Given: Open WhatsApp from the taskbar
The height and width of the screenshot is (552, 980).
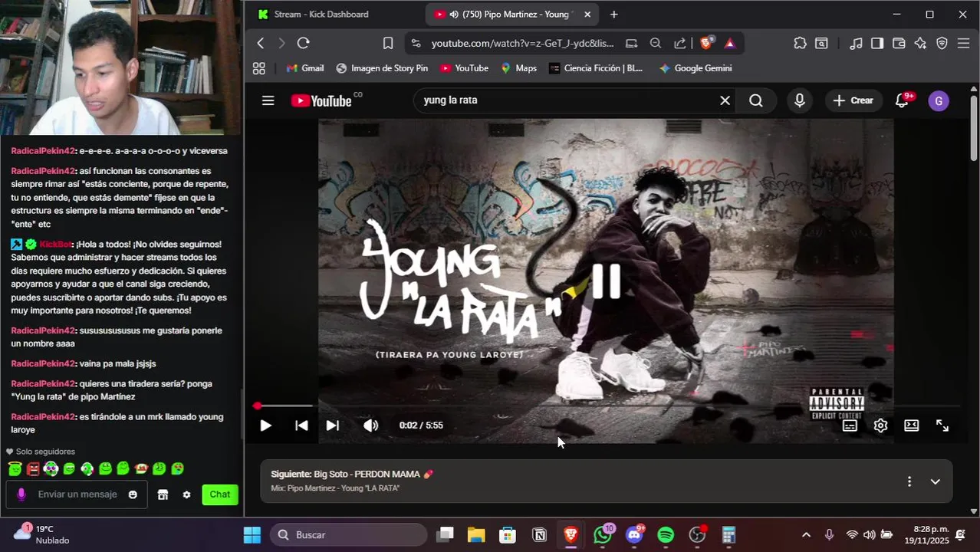Looking at the screenshot, I should 603,534.
